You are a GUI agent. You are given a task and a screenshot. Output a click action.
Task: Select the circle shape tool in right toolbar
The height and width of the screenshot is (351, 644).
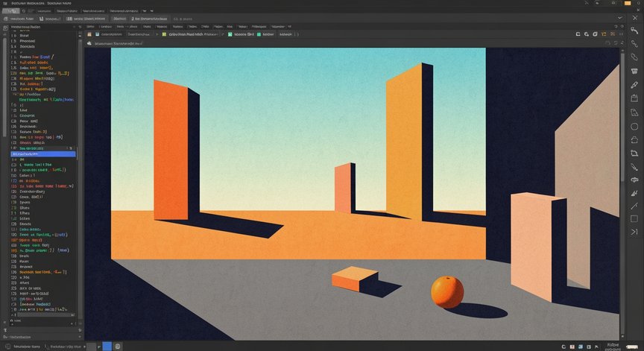coord(634,127)
